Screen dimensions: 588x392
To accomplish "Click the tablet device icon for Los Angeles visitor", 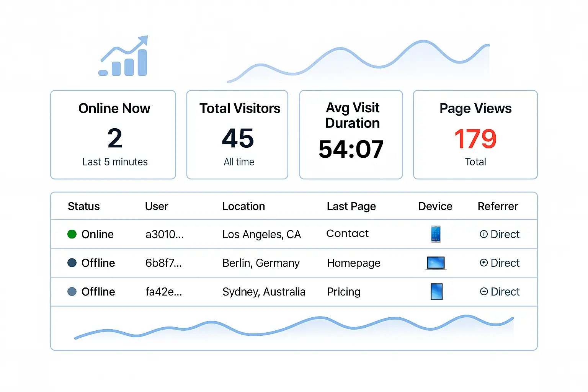I will point(435,234).
